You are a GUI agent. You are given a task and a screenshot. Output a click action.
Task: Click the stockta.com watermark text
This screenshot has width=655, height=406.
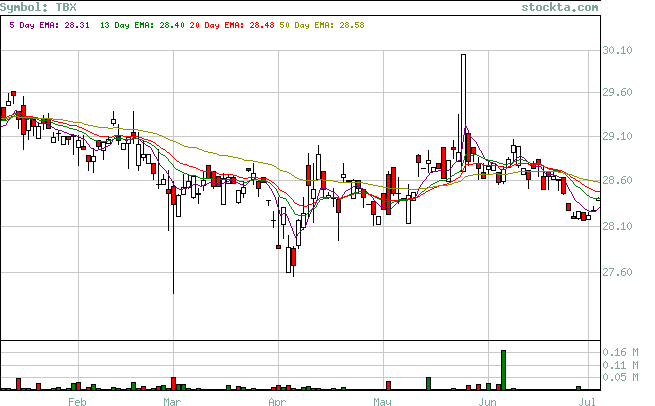560,7
